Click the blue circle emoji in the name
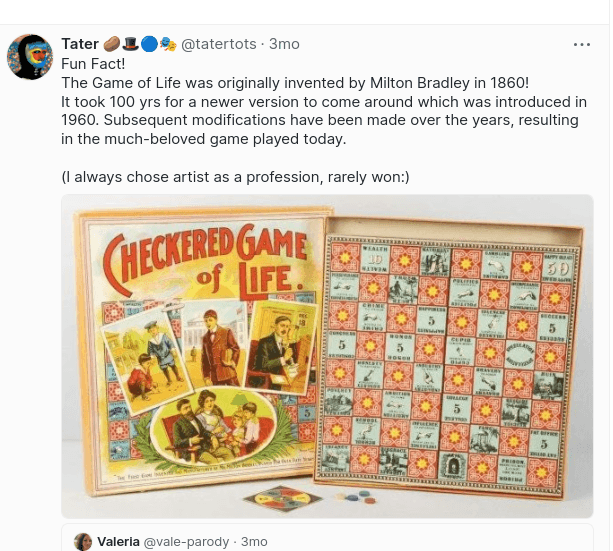613x551 pixels. pos(149,44)
